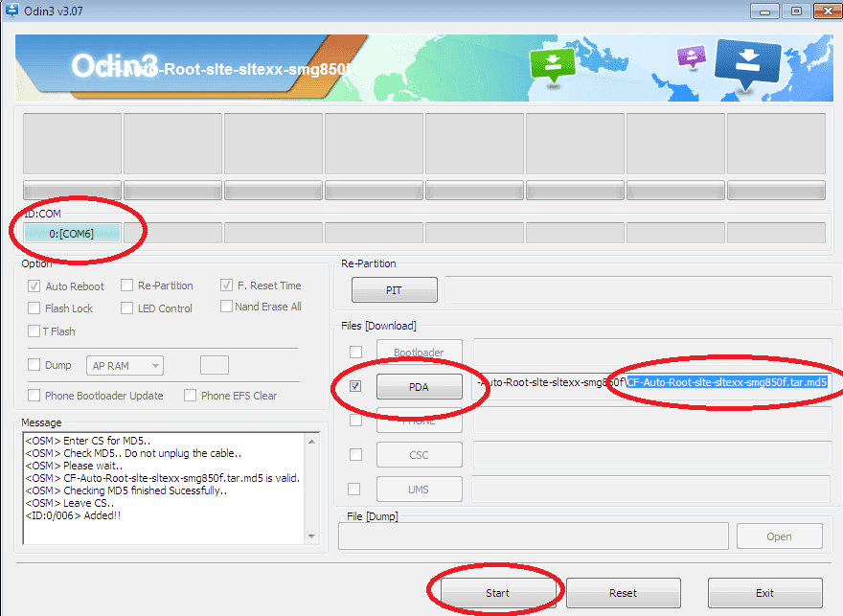Start the flashing process

tap(498, 593)
